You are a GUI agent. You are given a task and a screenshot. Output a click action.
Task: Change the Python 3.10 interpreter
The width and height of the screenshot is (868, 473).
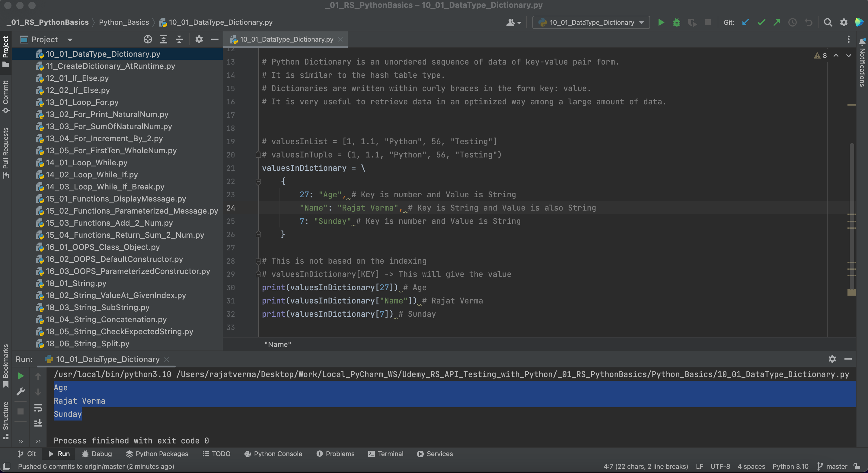pos(790,467)
